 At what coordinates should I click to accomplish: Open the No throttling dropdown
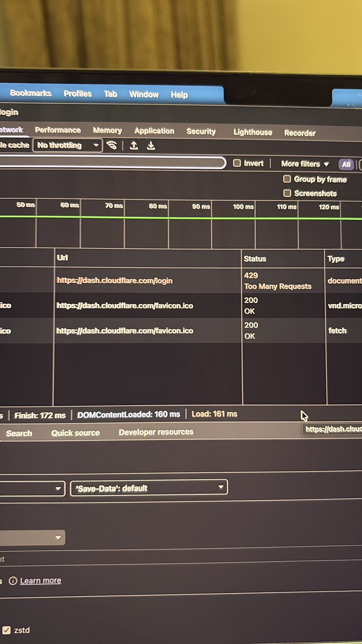point(68,145)
